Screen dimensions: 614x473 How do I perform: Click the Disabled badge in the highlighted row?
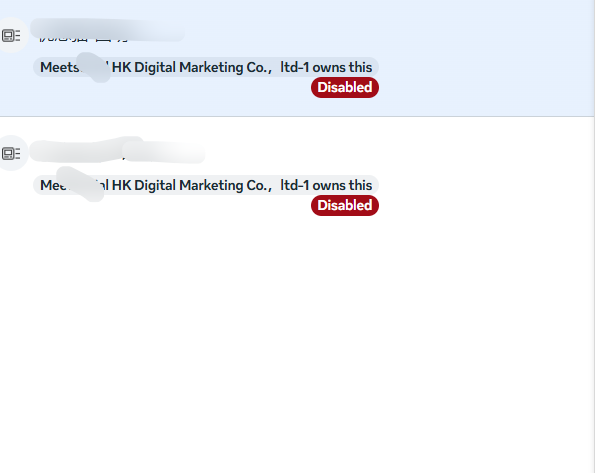click(x=345, y=88)
